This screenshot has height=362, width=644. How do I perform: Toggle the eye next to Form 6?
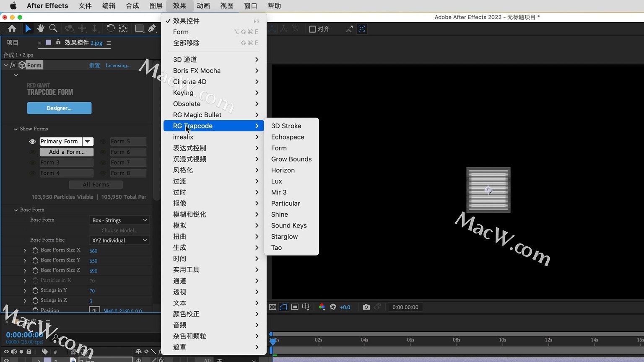[x=103, y=152]
